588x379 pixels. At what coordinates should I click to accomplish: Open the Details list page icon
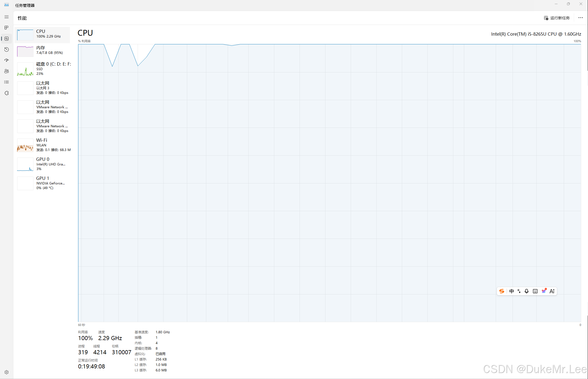(x=7, y=82)
